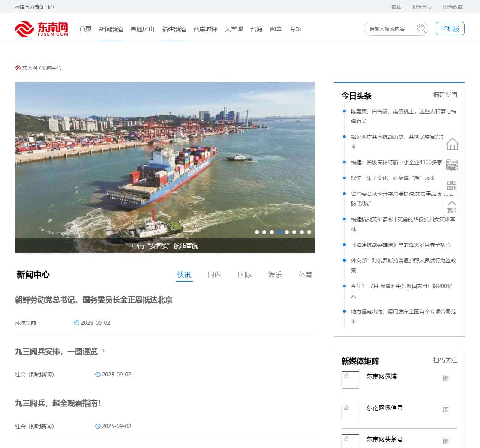Click the search magnifier icon

tap(421, 28)
